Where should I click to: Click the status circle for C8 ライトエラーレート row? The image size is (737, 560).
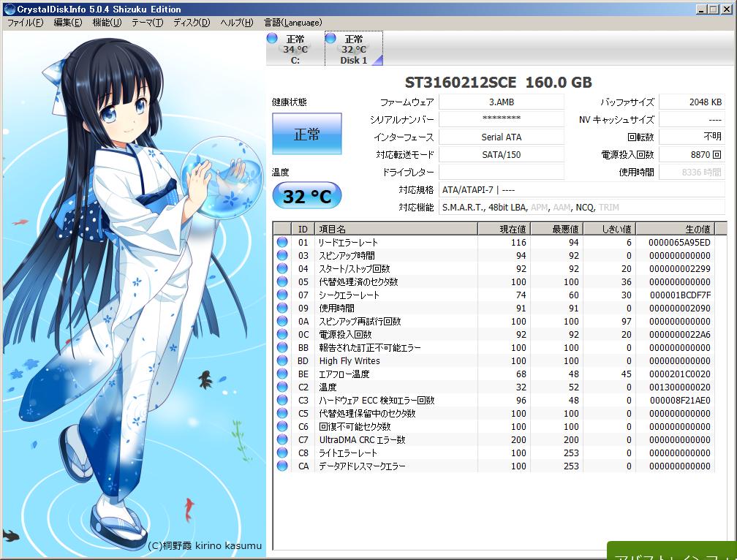[x=282, y=453]
